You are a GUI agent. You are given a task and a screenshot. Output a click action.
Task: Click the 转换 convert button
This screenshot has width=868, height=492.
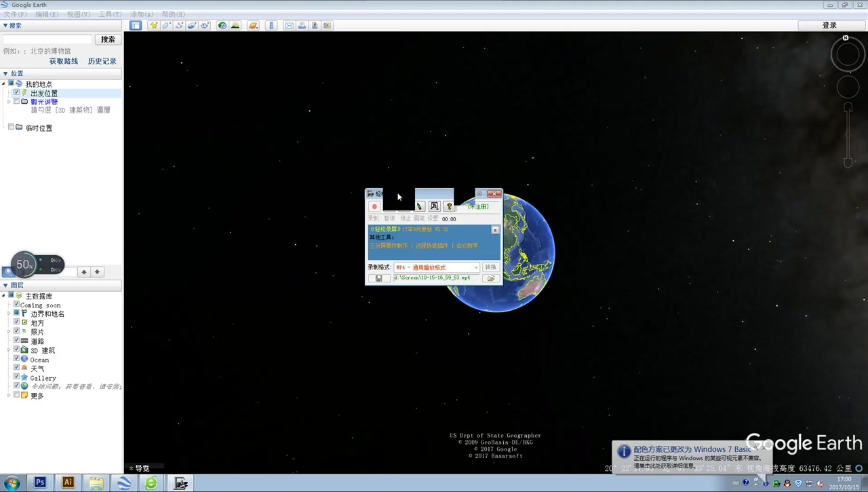490,267
